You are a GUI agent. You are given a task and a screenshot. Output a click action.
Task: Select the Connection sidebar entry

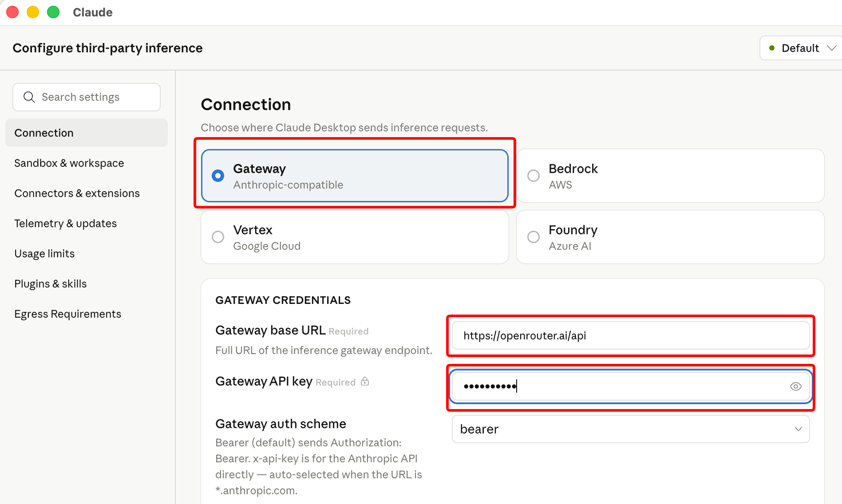[43, 133]
